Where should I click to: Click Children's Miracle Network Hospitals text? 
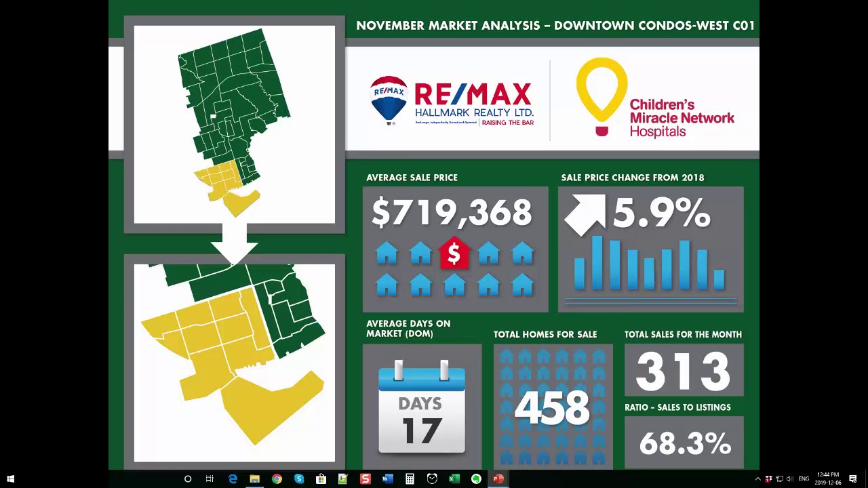coord(682,118)
